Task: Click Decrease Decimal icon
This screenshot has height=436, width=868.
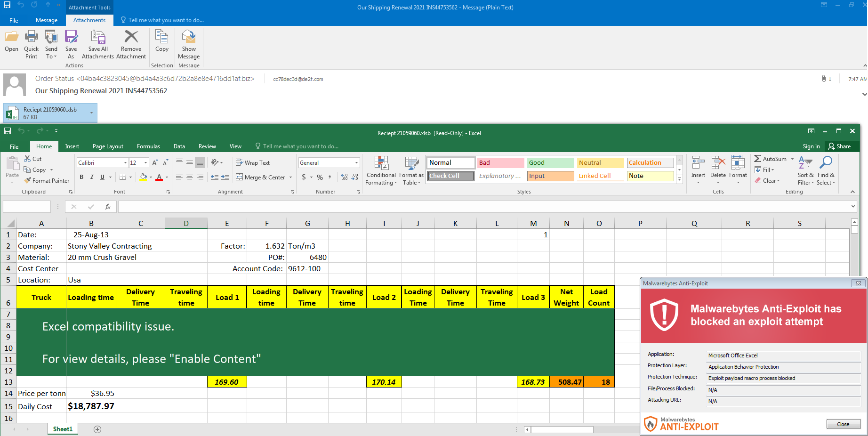Action: pos(355,177)
